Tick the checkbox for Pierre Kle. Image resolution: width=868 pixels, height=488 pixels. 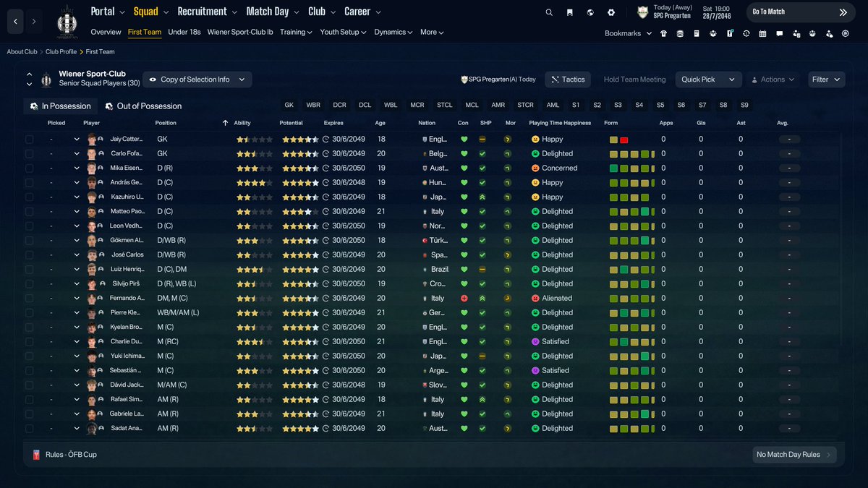point(29,312)
